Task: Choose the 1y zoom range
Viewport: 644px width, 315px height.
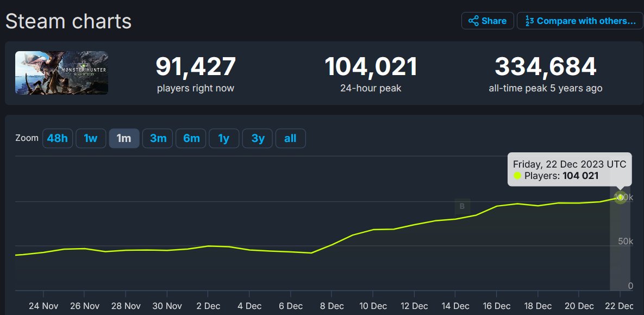Action: point(224,138)
